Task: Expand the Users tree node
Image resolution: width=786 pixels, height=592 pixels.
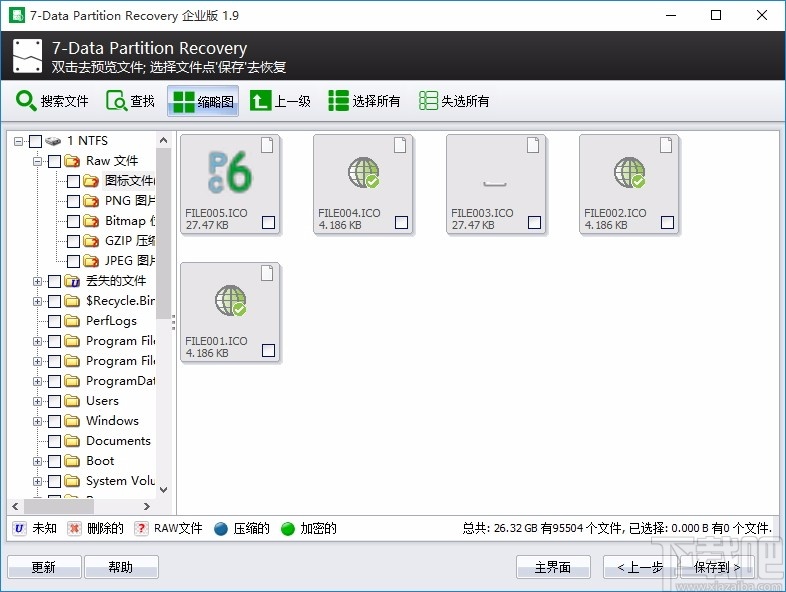Action: tap(37, 402)
